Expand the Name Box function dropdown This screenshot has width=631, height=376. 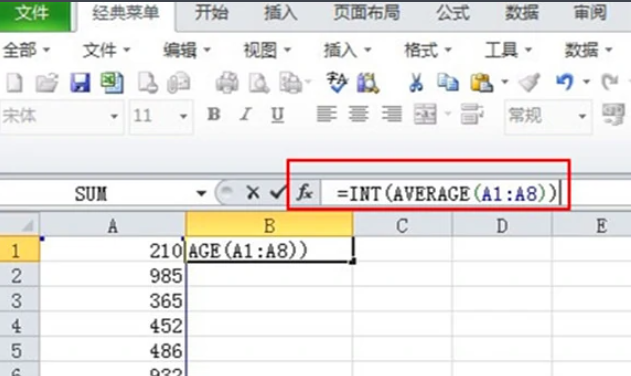point(201,194)
